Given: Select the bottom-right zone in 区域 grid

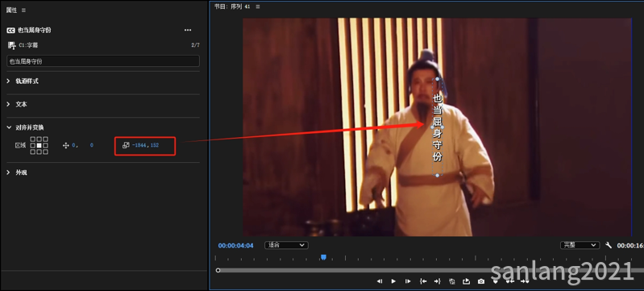Looking at the screenshot, I should (x=45, y=152).
